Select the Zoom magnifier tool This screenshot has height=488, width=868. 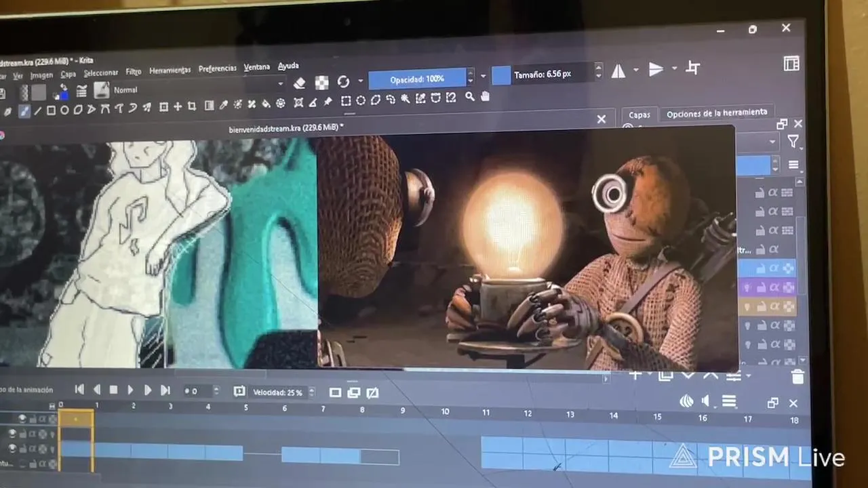[x=470, y=97]
